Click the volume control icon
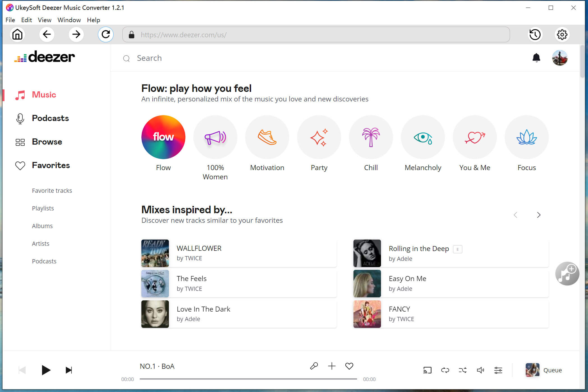588x392 pixels. coord(481,370)
